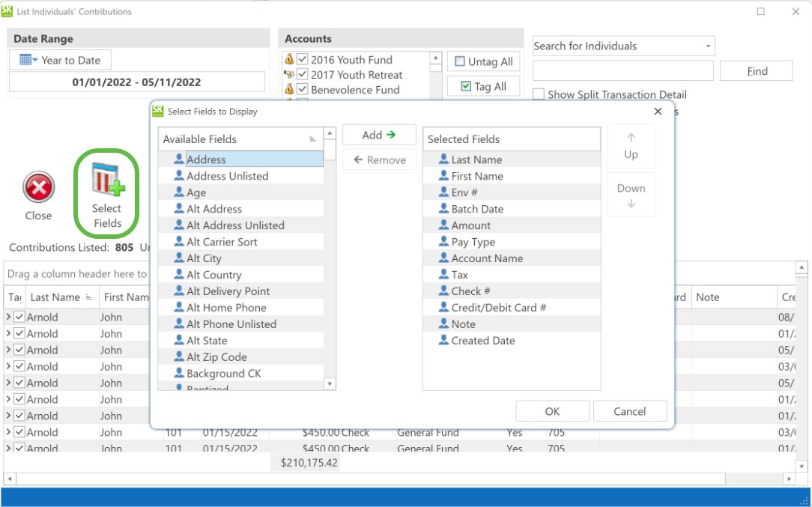Click Tag All to select all accounts
The image size is (812, 507).
[482, 85]
